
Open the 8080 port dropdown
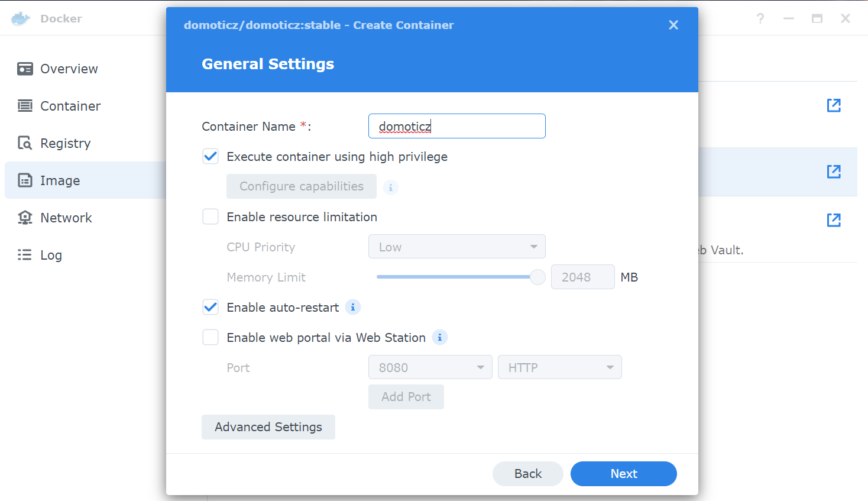[430, 367]
